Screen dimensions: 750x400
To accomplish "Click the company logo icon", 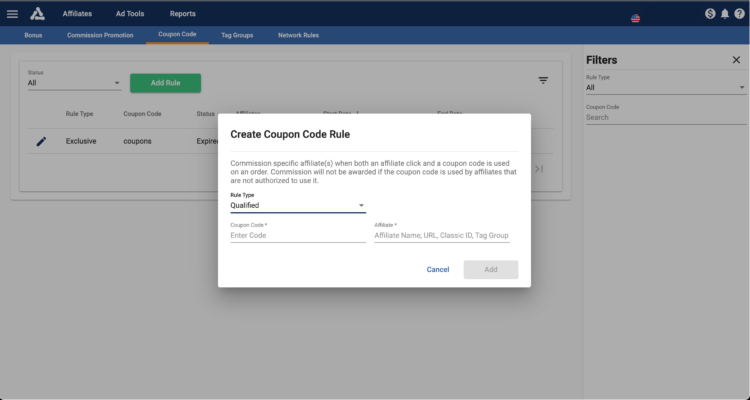I will (x=37, y=14).
